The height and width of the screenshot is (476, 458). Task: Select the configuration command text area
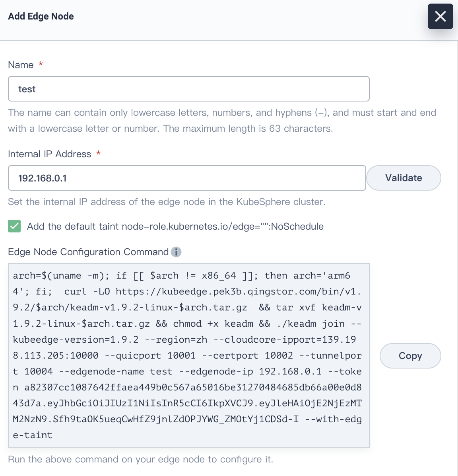tap(188, 355)
